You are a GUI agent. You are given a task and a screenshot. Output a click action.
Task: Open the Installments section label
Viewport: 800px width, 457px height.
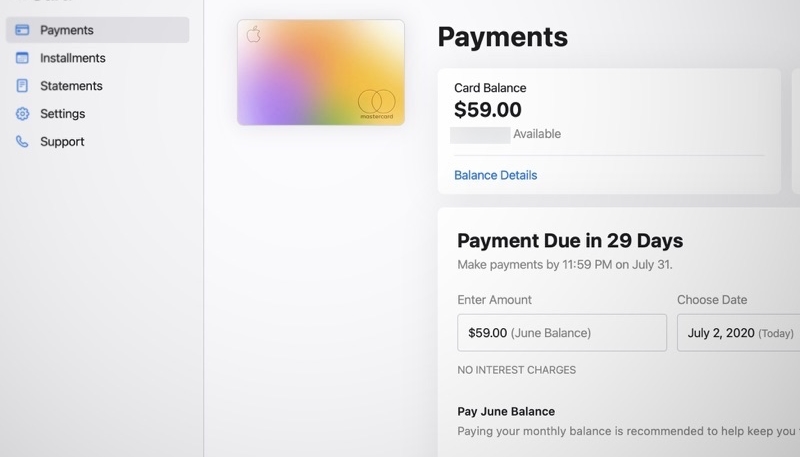(73, 58)
